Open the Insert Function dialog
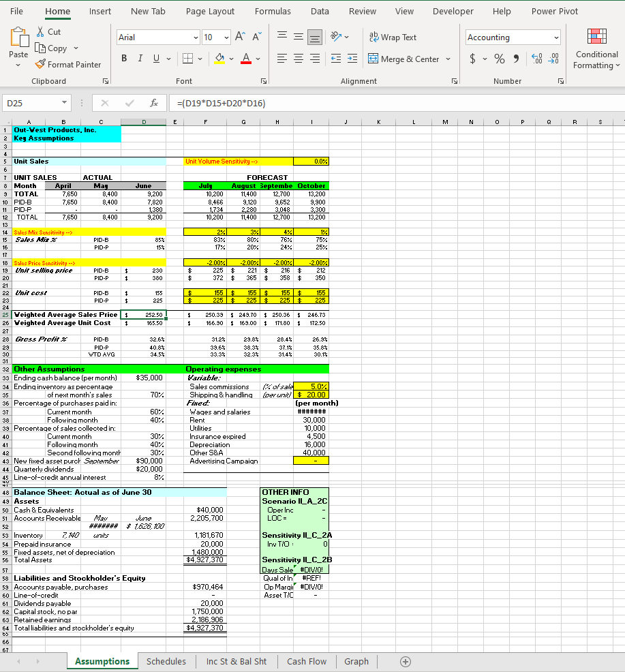 click(x=155, y=104)
